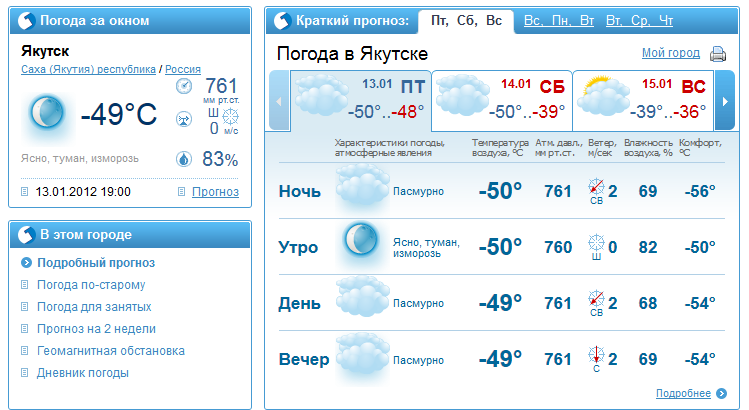Open Геомагнитная обстановка page
This screenshot has height=410, width=749.
pyautogui.click(x=111, y=351)
